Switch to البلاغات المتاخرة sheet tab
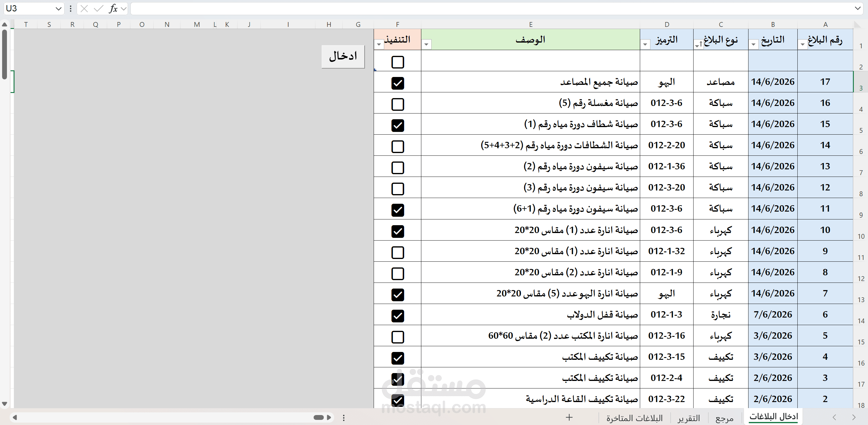 click(634, 418)
